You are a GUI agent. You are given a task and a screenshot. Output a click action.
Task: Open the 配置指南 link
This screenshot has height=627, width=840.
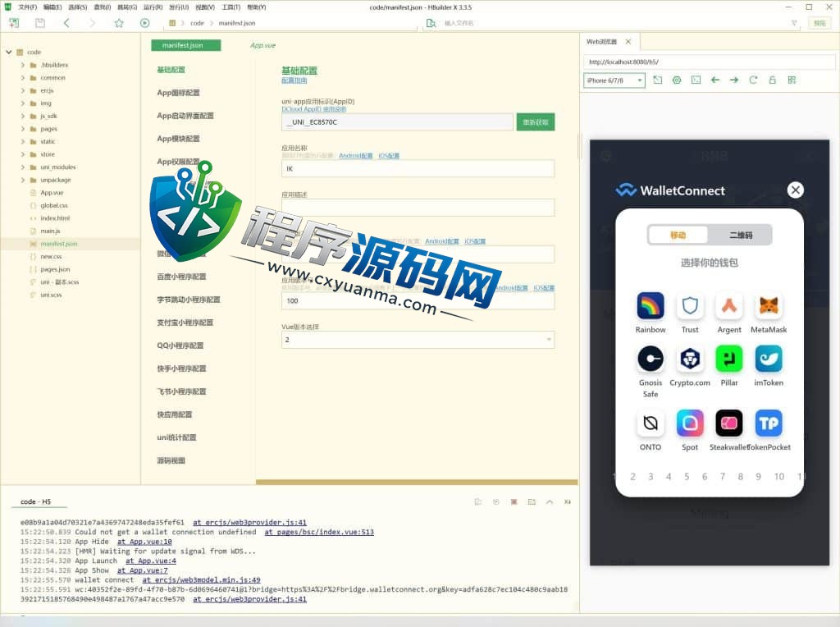point(294,80)
